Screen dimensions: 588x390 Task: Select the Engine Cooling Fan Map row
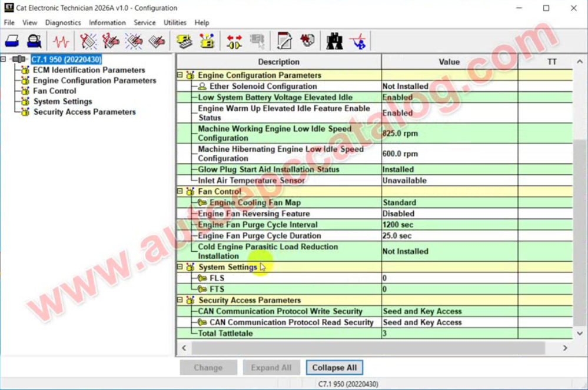coord(255,203)
